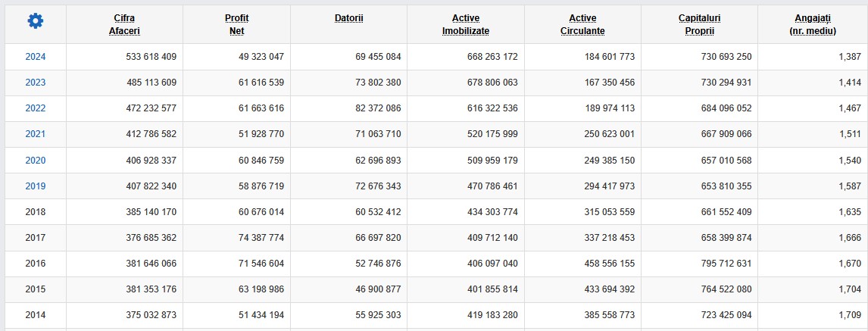Click the Cifra Afaceri column header
This screenshot has width=868, height=331.
click(124, 25)
